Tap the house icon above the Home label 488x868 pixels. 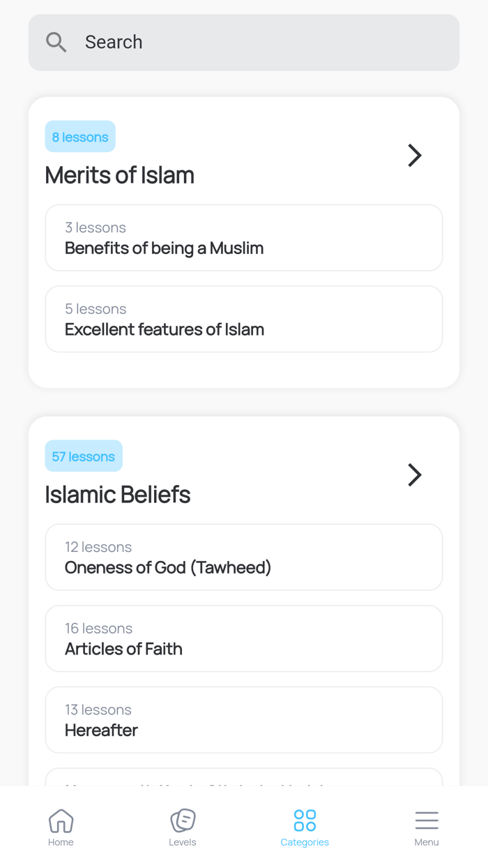pyautogui.click(x=61, y=821)
